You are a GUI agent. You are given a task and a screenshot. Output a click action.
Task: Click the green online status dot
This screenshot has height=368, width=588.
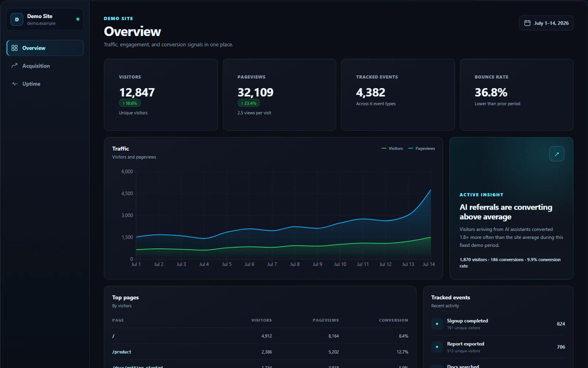tap(78, 19)
